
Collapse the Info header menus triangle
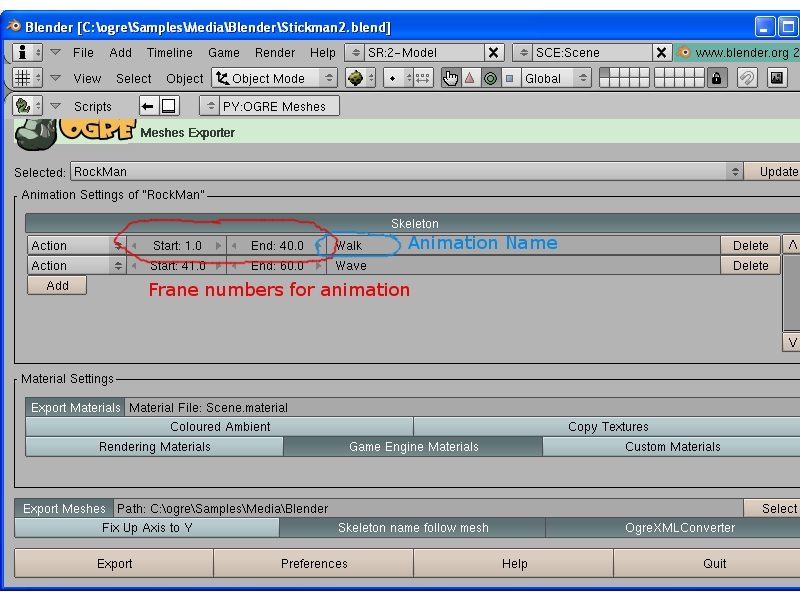pos(56,52)
